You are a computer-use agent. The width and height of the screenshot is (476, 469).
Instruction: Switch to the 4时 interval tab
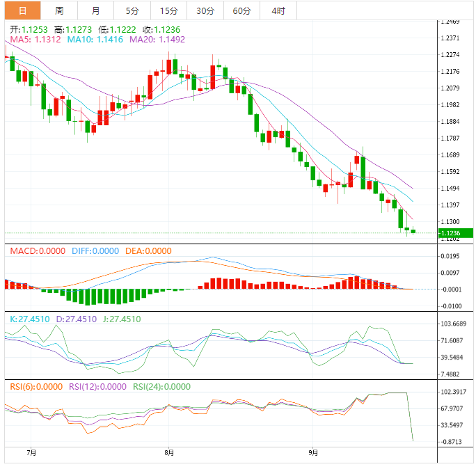pyautogui.click(x=278, y=10)
